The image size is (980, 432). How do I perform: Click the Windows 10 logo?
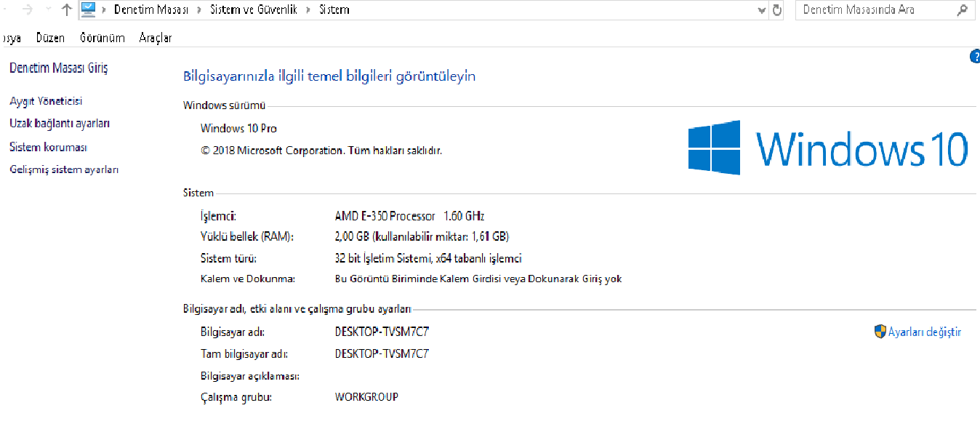click(x=828, y=148)
